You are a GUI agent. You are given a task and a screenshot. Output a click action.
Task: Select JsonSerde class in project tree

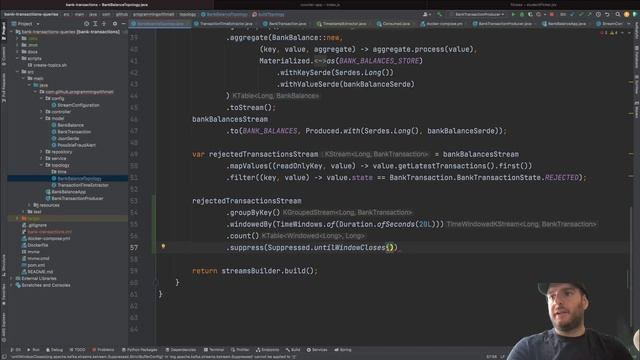pyautogui.click(x=68, y=138)
